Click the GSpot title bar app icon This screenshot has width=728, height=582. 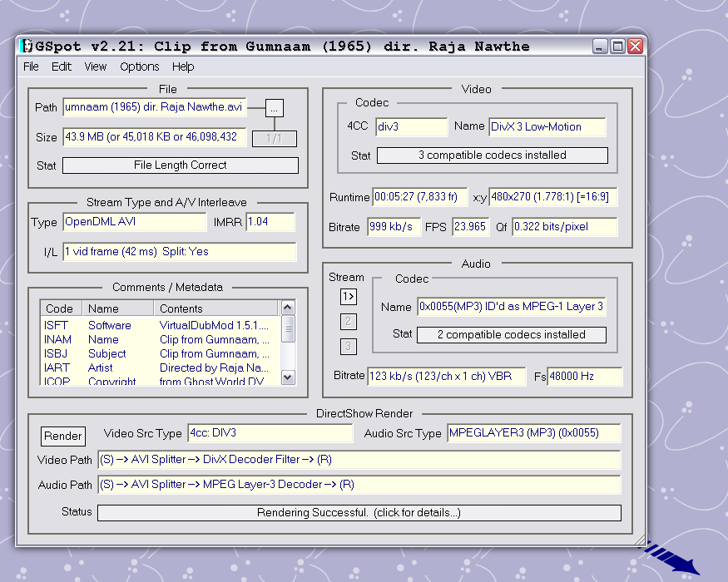coord(27,46)
